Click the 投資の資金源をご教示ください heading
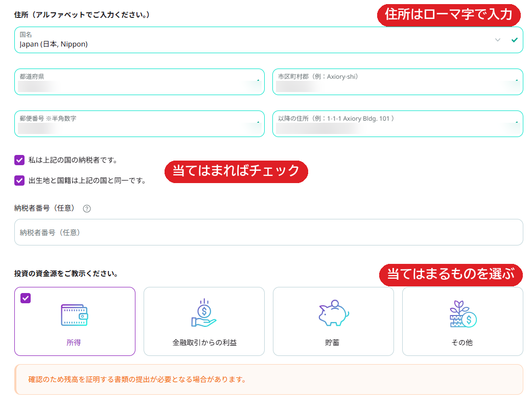Viewport: 532px width, 404px height. (x=66, y=274)
